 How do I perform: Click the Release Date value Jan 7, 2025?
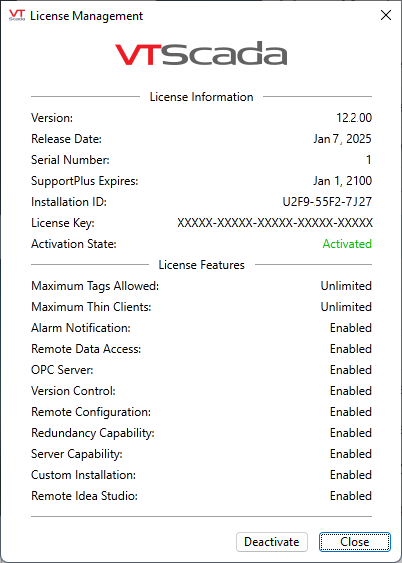(x=342, y=139)
